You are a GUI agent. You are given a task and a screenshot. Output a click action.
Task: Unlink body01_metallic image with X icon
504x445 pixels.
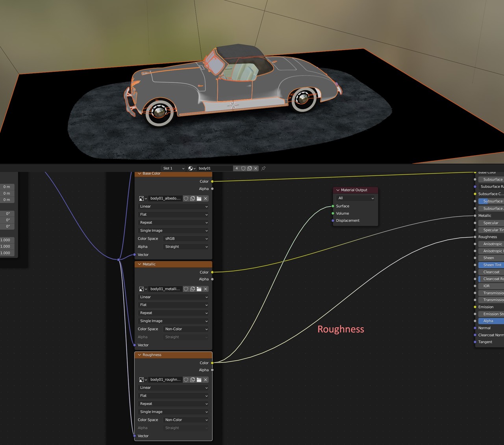[206, 289]
